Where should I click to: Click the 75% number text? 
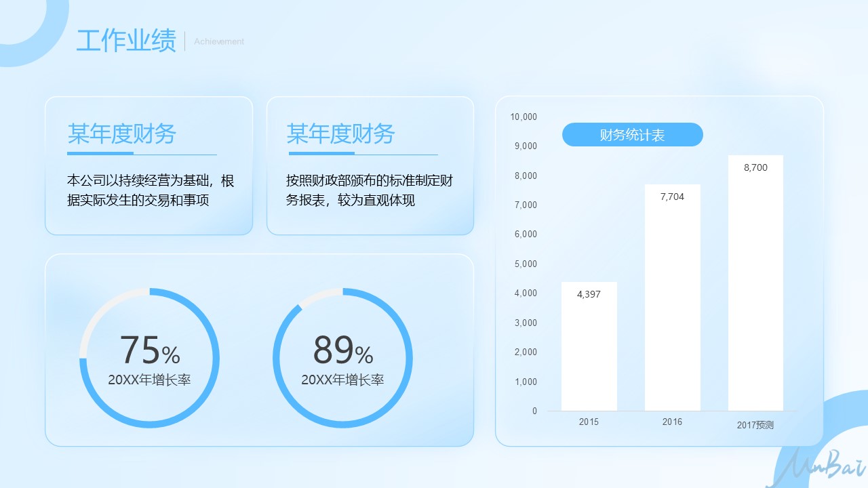click(150, 350)
